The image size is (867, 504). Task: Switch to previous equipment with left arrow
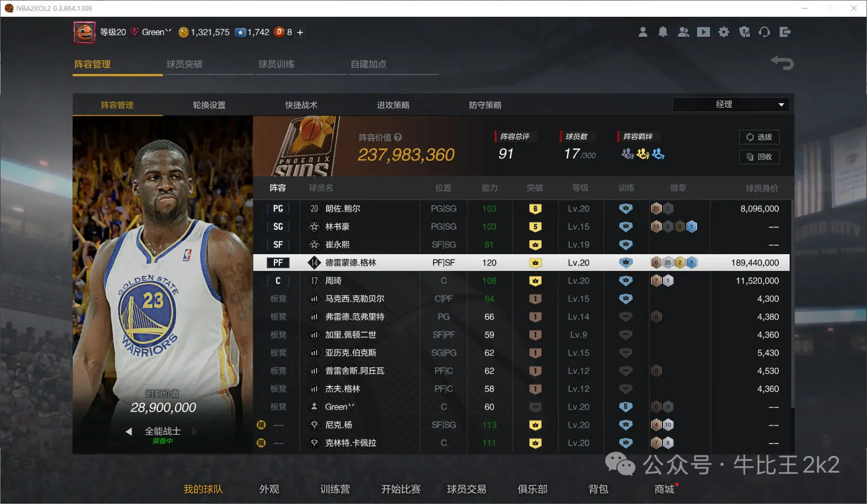tap(129, 432)
